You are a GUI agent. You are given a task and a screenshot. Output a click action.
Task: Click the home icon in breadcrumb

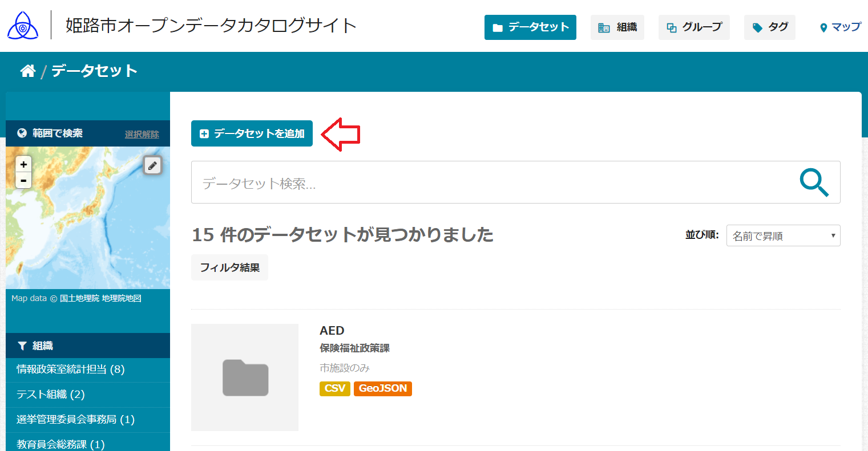27,71
